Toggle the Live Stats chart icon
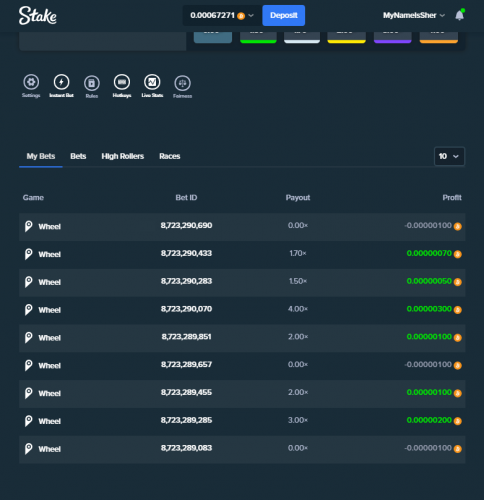Viewport: 484px width, 500px height. pos(152,82)
